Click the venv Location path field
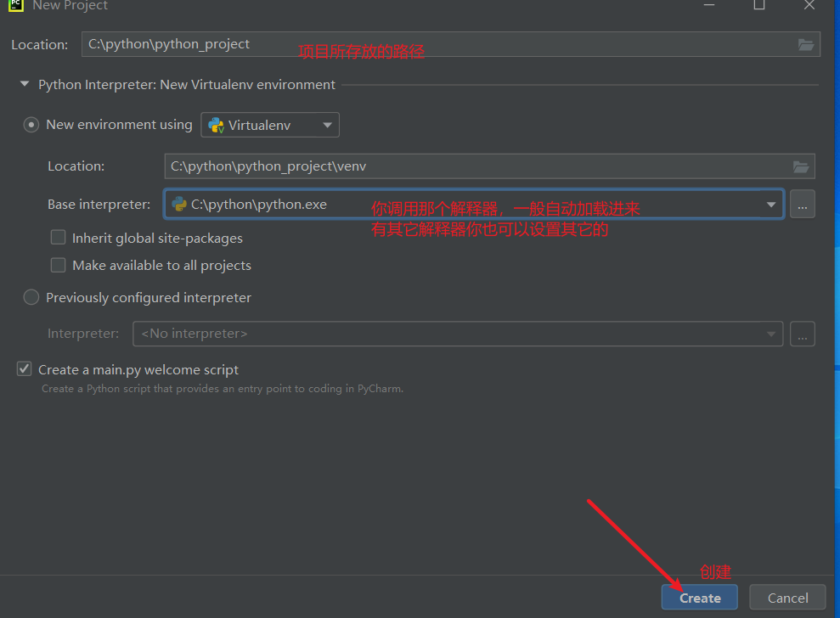 point(489,166)
